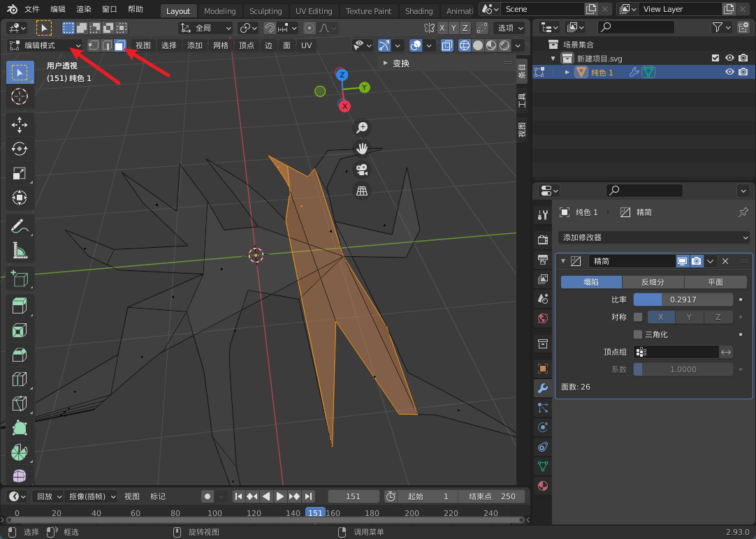The image size is (756, 539).
Task: Toggle camera view gizmo icon
Action: click(x=362, y=170)
